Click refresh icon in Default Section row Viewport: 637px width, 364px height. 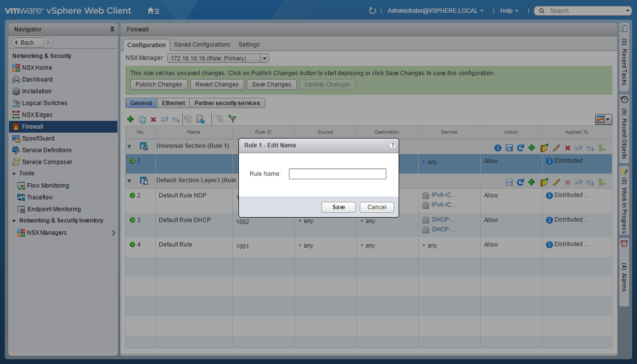[520, 182]
